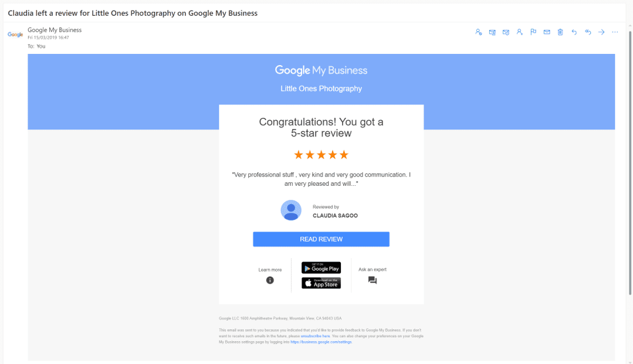Open the Get it on Google Play badge

click(321, 268)
